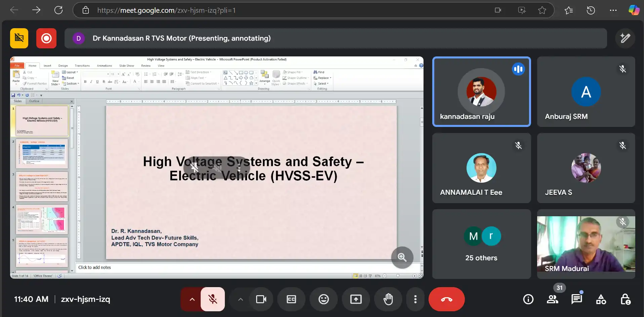Toggle closed captions on
Screen dimensions: 644x317
point(291,299)
